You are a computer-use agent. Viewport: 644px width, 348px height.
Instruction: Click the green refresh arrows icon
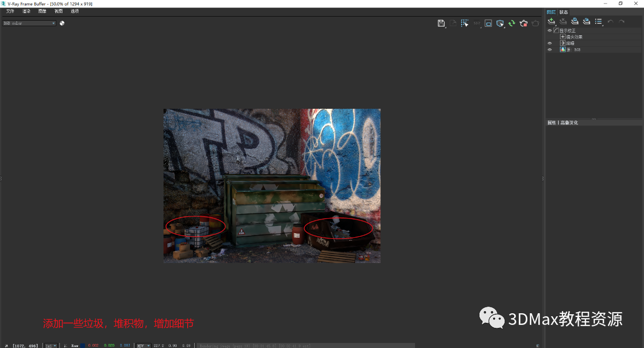[x=512, y=23]
